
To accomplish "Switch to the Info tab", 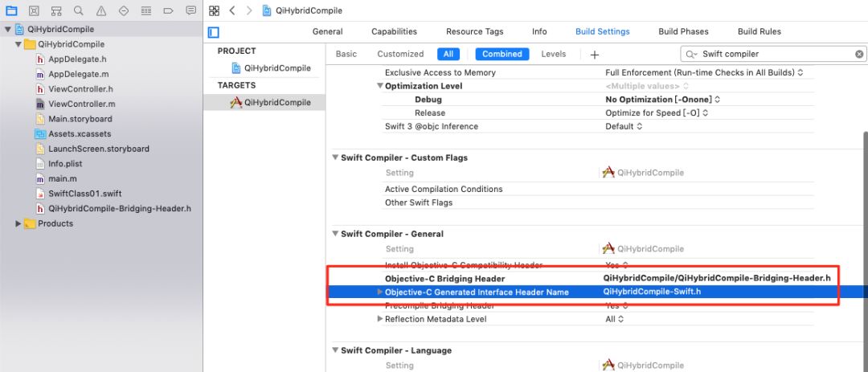I will (x=540, y=31).
